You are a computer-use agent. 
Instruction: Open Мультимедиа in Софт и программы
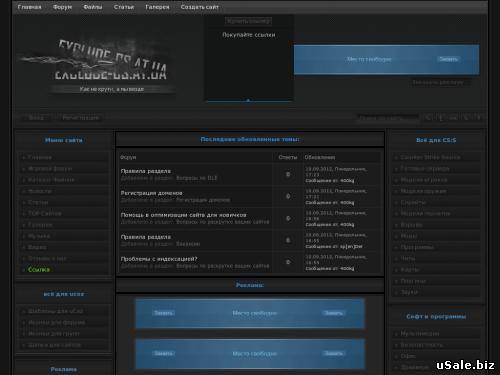(x=420, y=333)
